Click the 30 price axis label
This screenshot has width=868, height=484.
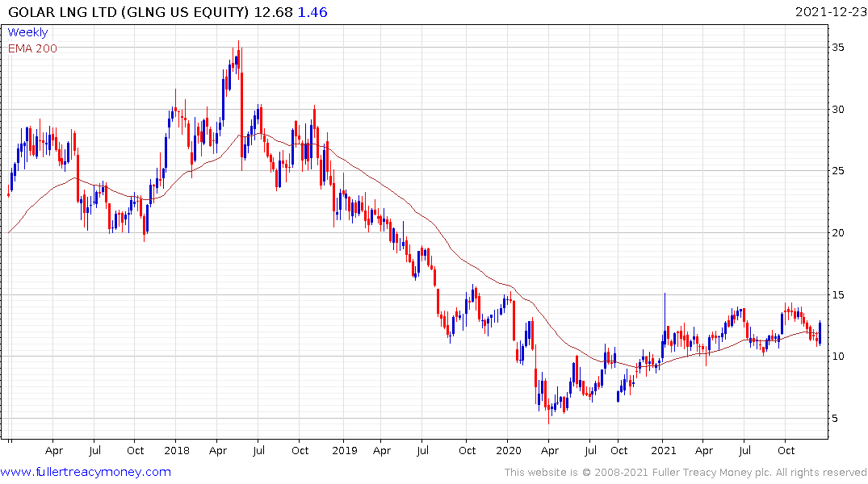click(x=837, y=110)
